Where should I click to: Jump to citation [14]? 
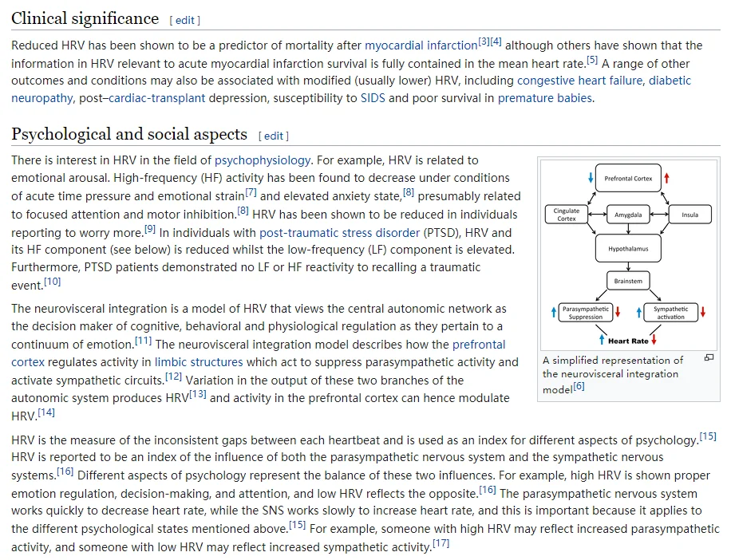(x=46, y=412)
